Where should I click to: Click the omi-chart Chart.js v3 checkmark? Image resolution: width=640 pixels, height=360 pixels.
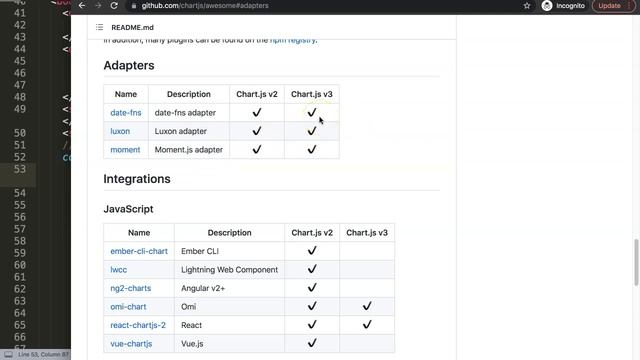tap(367, 306)
